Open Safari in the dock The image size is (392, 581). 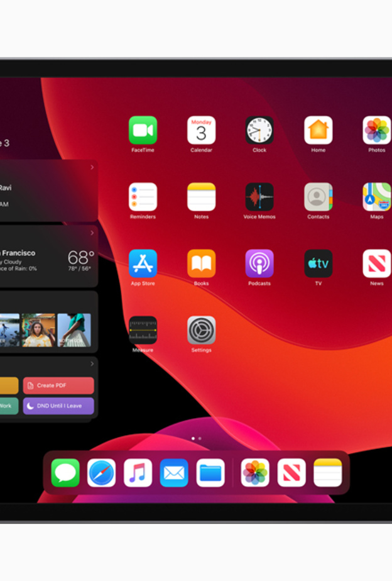tap(101, 473)
